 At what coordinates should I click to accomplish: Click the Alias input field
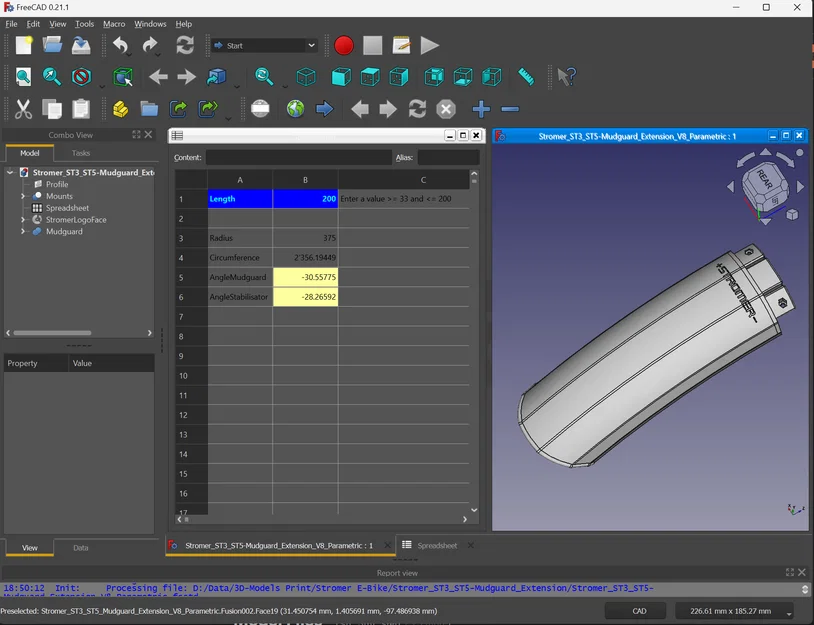coord(449,157)
